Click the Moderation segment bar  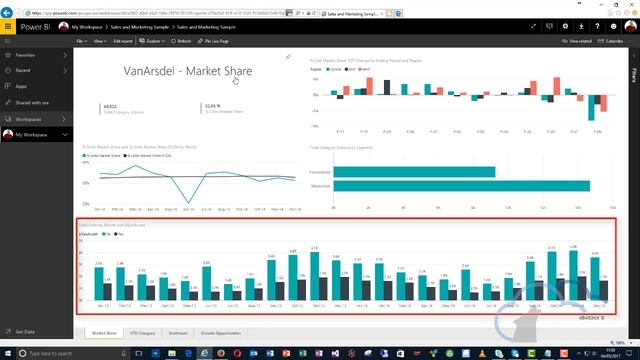point(461,186)
